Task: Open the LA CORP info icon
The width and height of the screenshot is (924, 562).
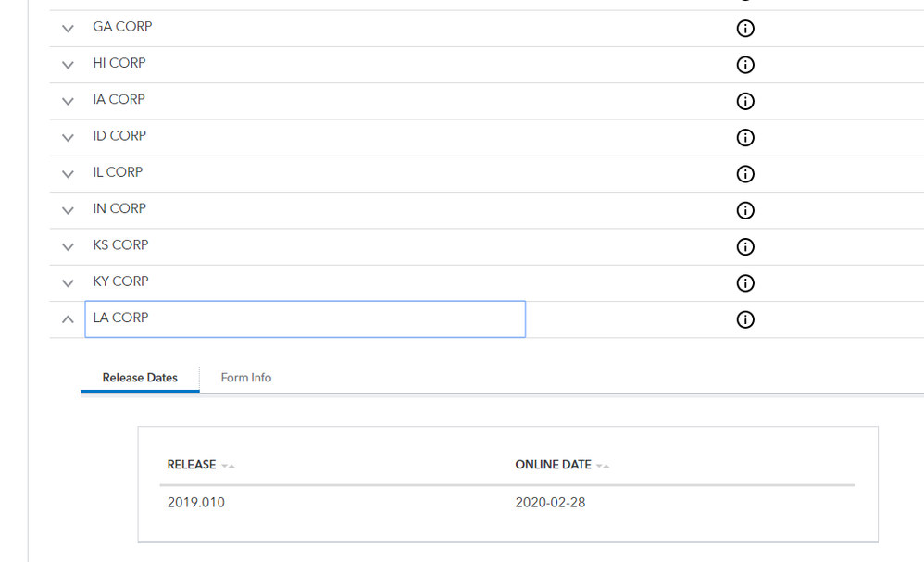Action: coord(744,319)
